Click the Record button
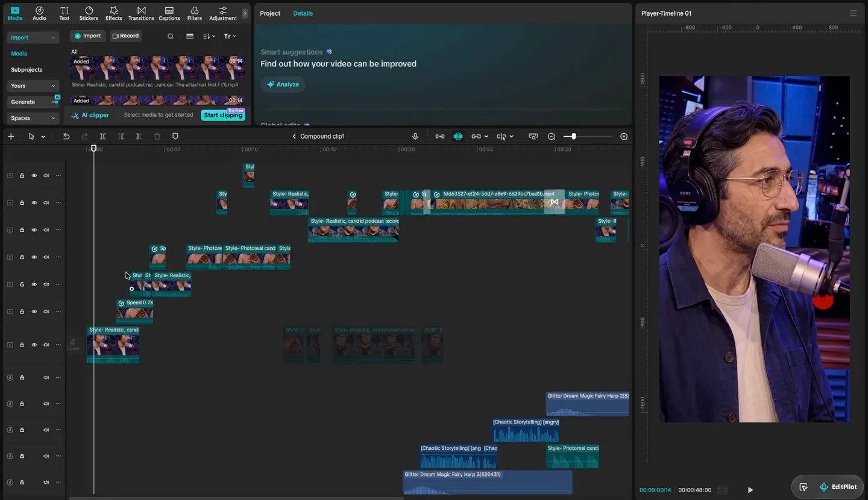Viewport: 868px width, 500px height. tap(125, 36)
